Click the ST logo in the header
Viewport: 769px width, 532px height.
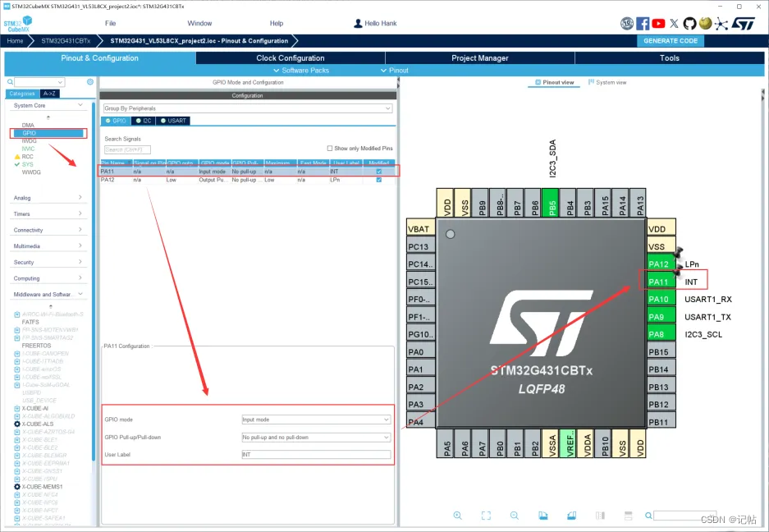click(743, 24)
